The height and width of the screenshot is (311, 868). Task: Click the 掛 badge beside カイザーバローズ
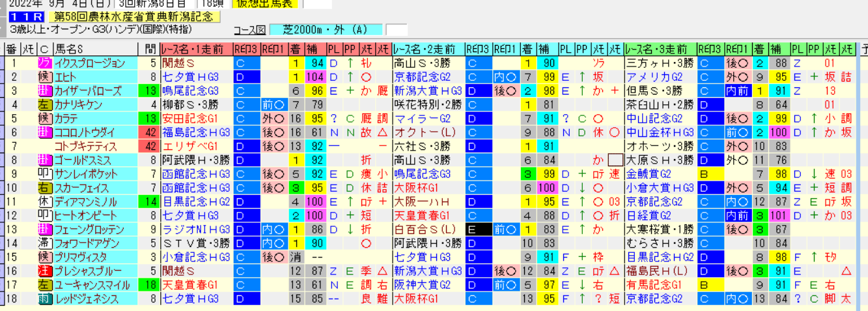(x=45, y=91)
